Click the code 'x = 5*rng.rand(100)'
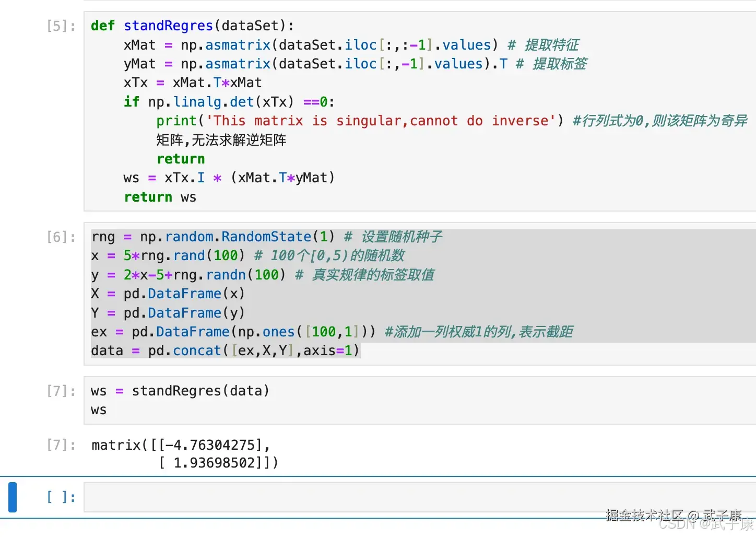The image size is (756, 537). click(x=168, y=255)
